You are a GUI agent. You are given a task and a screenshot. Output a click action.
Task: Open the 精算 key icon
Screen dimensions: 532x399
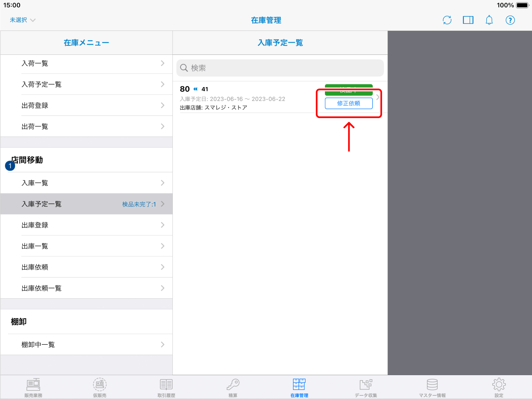[233, 387]
